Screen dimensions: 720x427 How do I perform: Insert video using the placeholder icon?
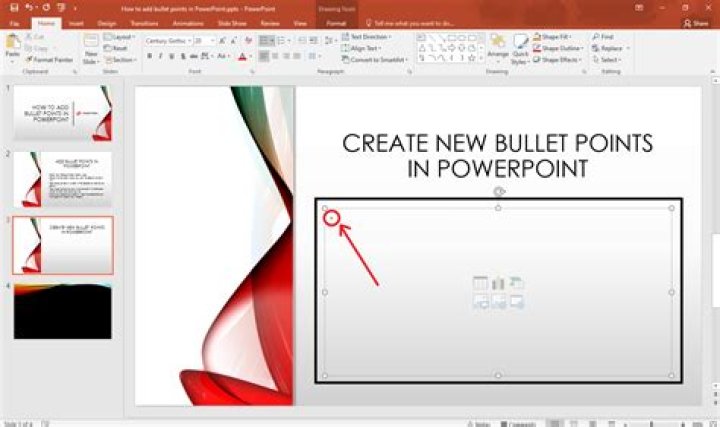coord(517,302)
